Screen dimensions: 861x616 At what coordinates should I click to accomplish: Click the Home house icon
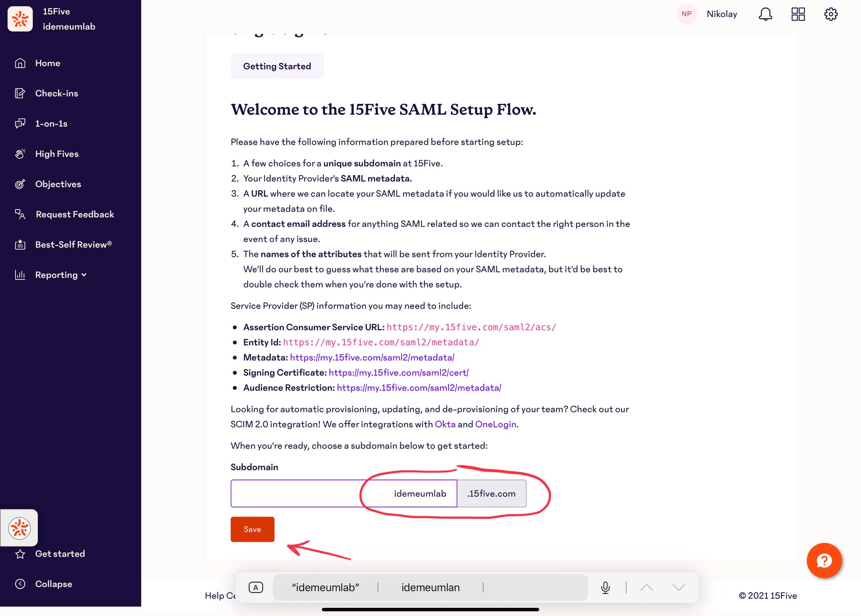click(x=20, y=63)
